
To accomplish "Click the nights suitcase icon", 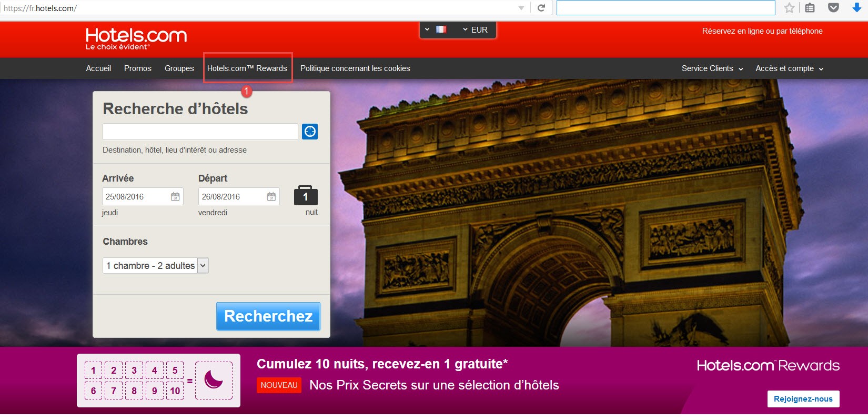I will point(306,195).
